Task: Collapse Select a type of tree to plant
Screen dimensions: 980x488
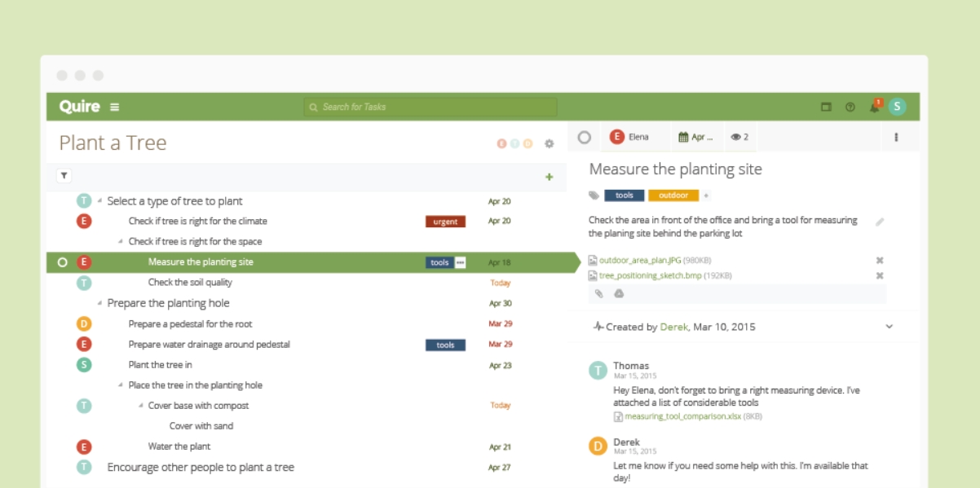Action: (x=99, y=201)
